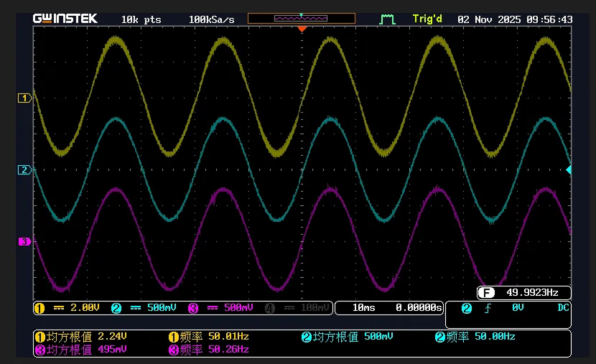Click the cyan channel 2 number badge
596x364 pixels.
tap(116, 308)
